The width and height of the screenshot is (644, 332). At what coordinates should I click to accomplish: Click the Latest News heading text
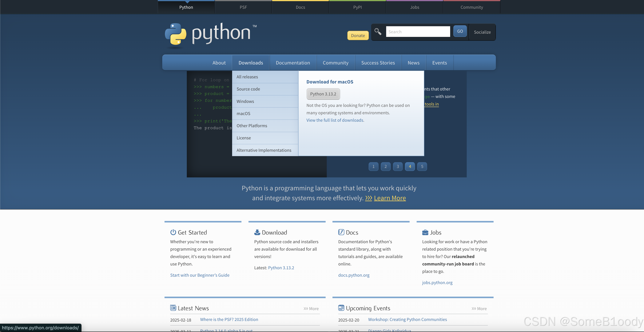pos(193,308)
